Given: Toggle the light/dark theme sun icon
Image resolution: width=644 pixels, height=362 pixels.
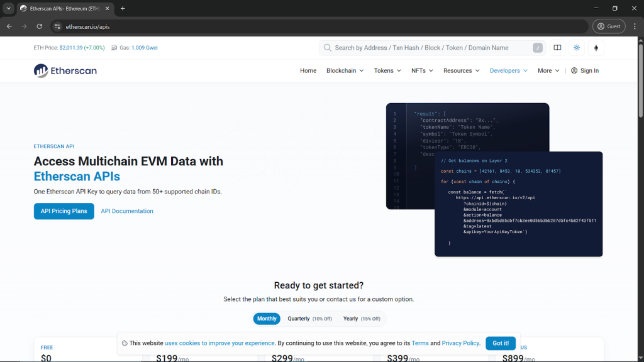Looking at the screenshot, I should click(577, 48).
